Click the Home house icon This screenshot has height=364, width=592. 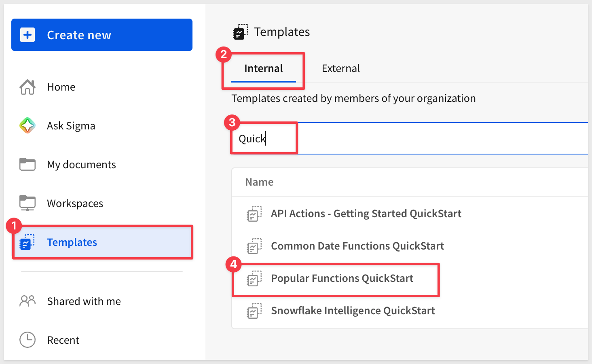click(x=27, y=87)
